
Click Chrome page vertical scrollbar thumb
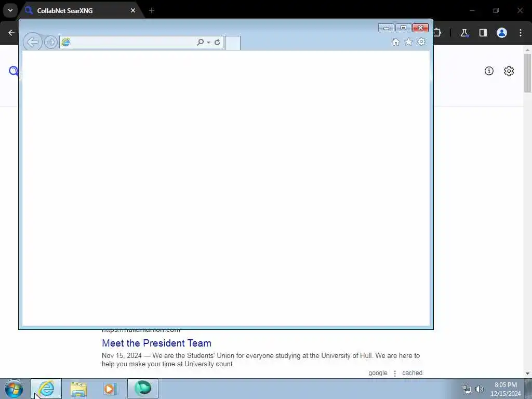point(527,73)
